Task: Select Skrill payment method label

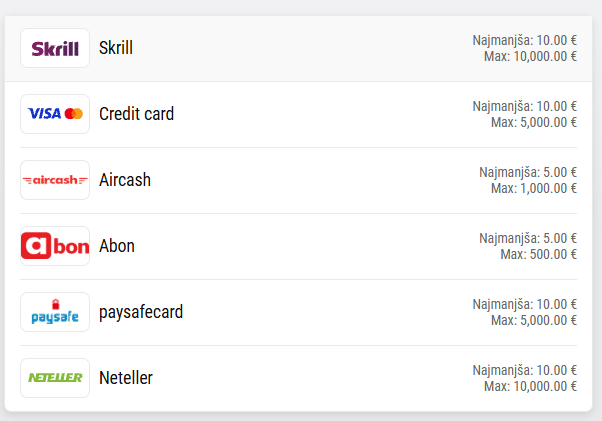Action: point(116,48)
